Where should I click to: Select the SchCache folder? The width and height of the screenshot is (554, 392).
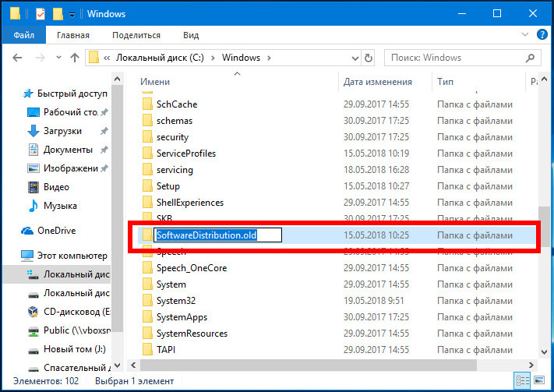177,104
